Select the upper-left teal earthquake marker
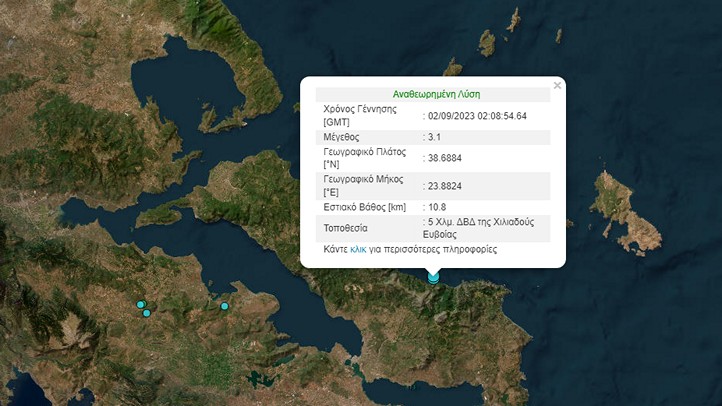The width and height of the screenshot is (722, 406). click(x=141, y=304)
